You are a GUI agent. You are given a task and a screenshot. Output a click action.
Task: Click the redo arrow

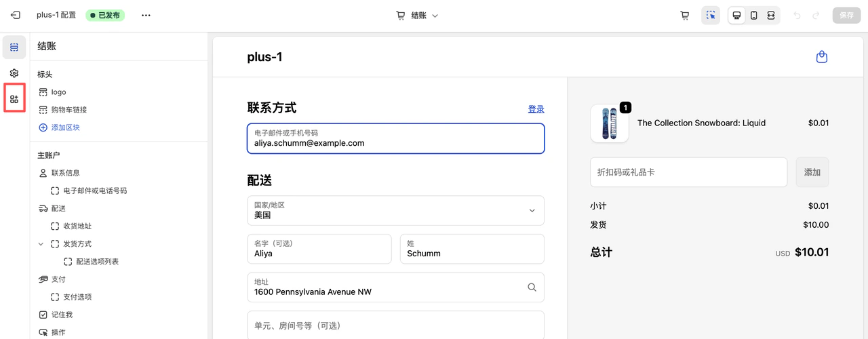click(x=816, y=15)
